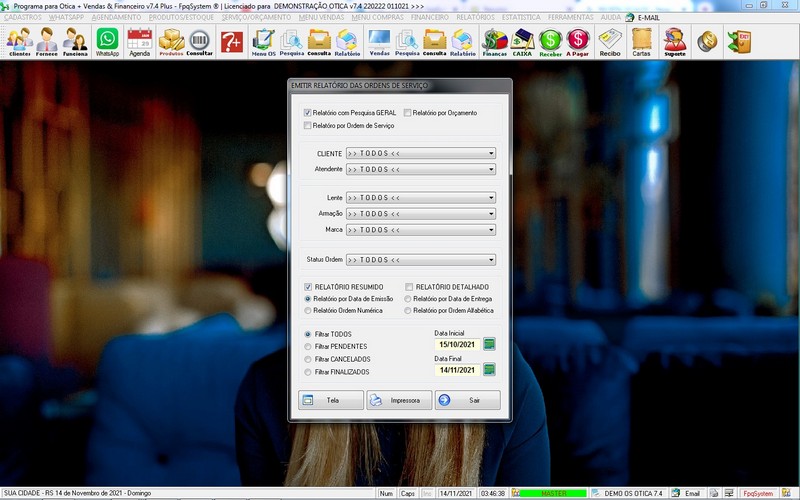Open the Agenda calendar icon
Viewport: 800px width, 500px height.
(139, 42)
